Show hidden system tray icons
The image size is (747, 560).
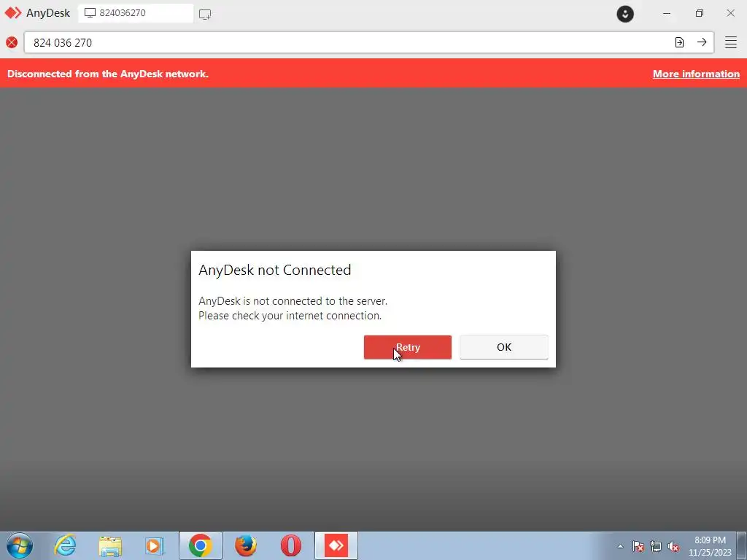620,546
